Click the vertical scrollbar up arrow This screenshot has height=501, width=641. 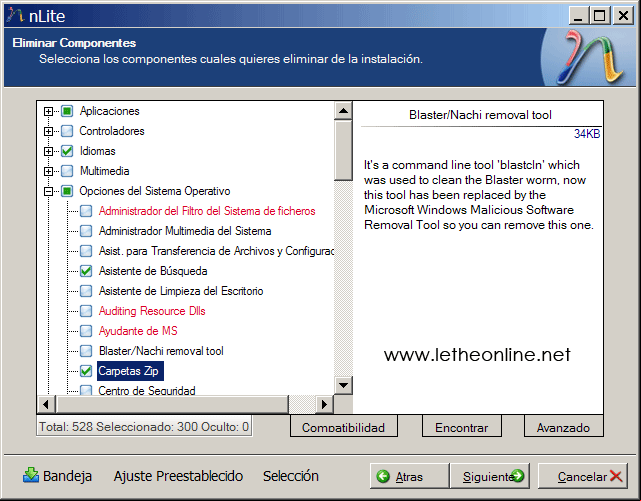[x=343, y=110]
